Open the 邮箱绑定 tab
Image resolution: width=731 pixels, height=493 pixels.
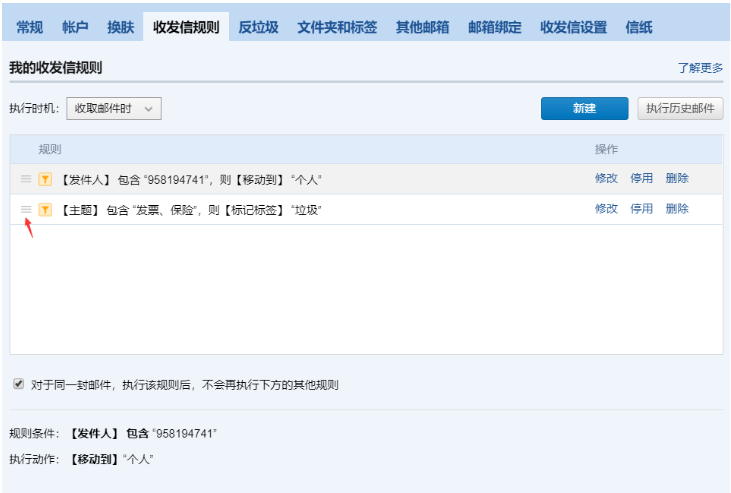[494, 27]
